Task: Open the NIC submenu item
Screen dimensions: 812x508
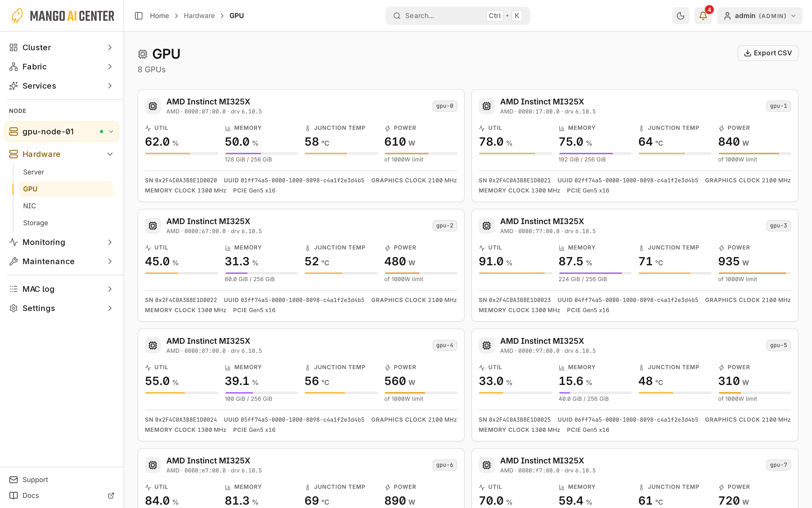Action: coord(66,206)
